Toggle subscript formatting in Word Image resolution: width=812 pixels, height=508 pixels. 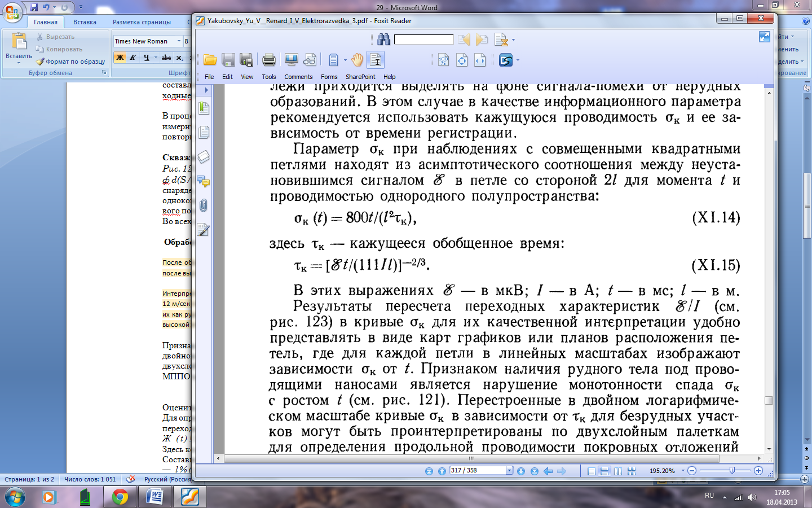point(179,58)
